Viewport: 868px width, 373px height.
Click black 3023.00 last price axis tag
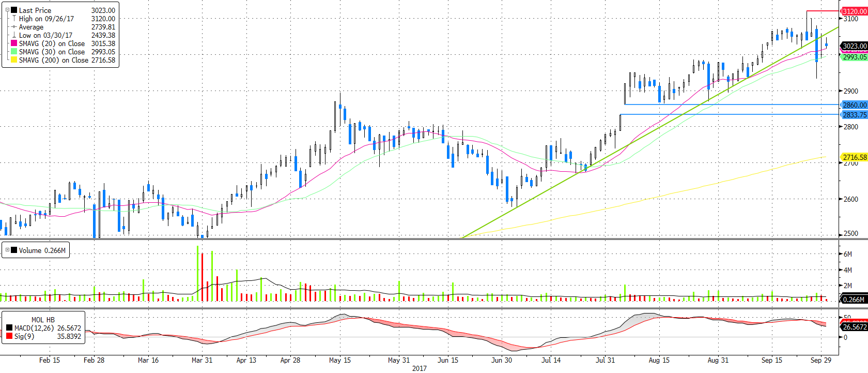(855, 46)
